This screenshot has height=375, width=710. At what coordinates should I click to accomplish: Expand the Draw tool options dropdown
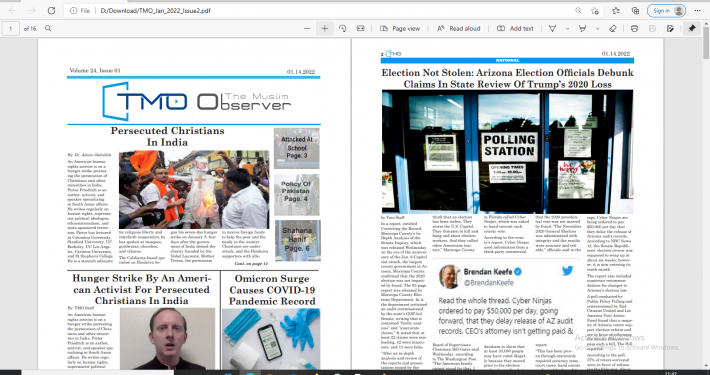click(567, 29)
